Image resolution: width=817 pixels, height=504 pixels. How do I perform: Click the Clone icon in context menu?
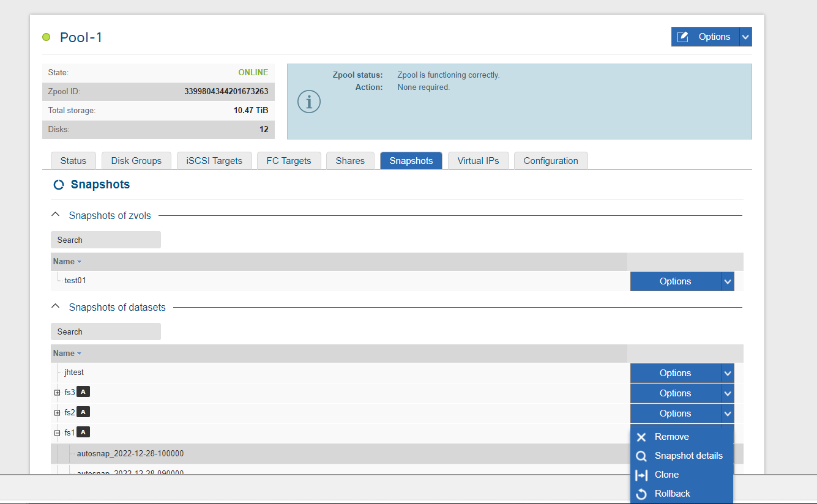tap(641, 475)
